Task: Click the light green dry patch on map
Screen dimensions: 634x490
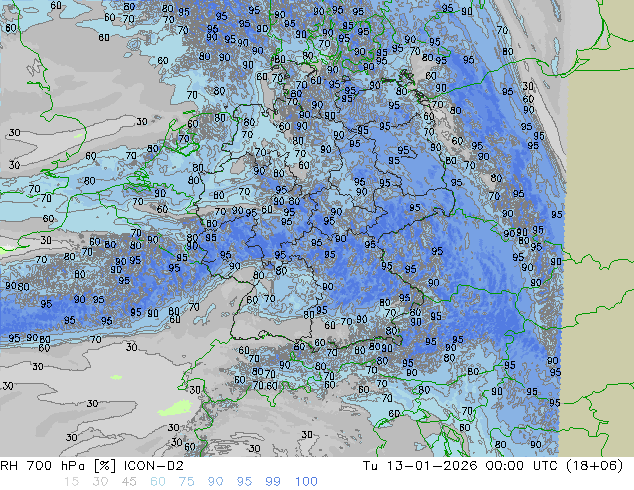Action: point(168,410)
